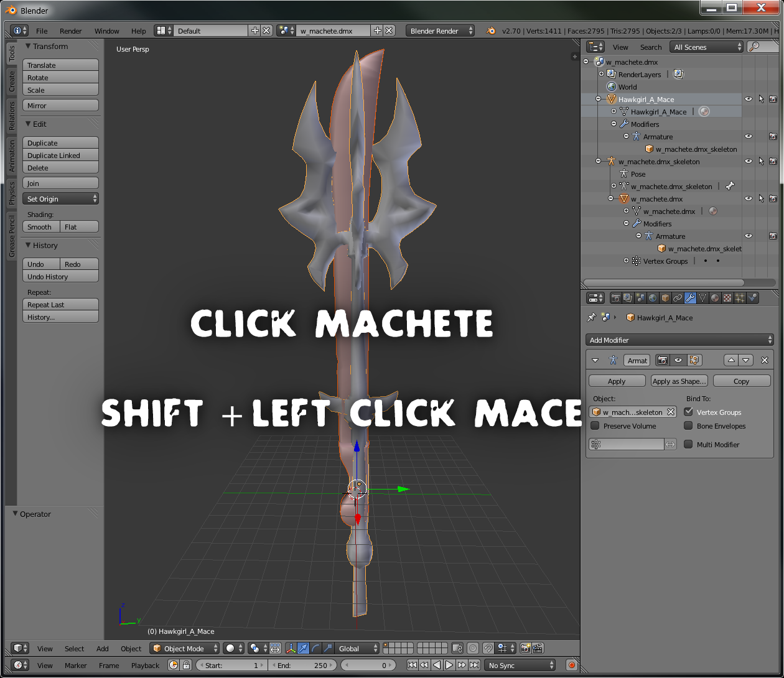Toggle selectability of Hawkgirl_A_Mace in outliner

760,99
